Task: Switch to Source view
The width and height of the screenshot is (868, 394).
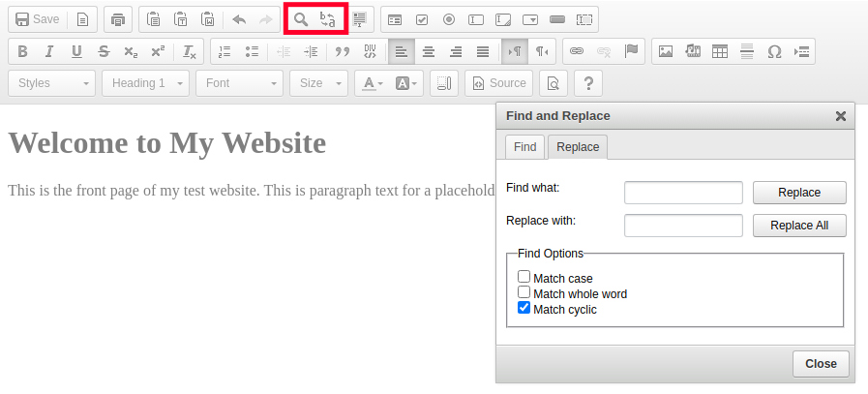Action: click(x=498, y=83)
